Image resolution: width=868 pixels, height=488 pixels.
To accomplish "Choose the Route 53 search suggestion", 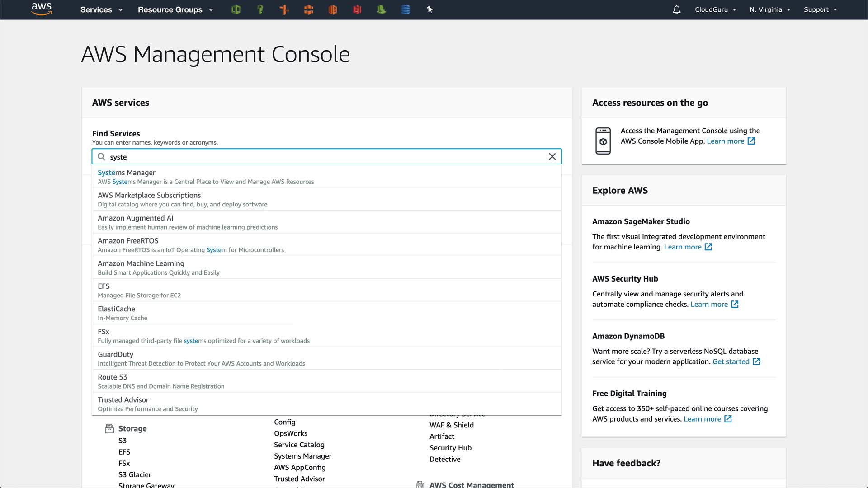I will point(113,377).
